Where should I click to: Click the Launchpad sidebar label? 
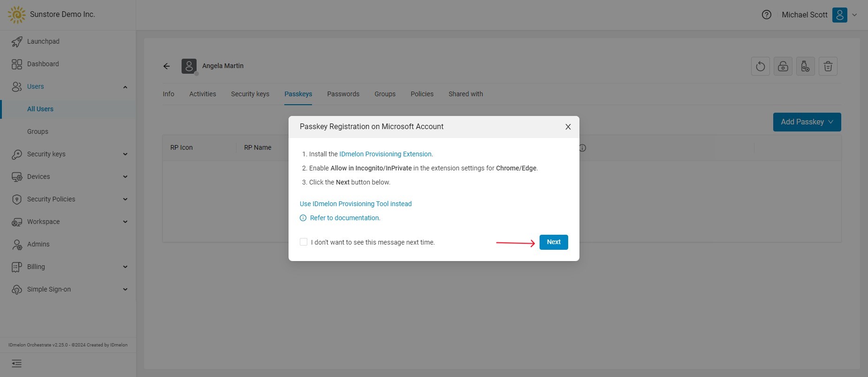[43, 41]
